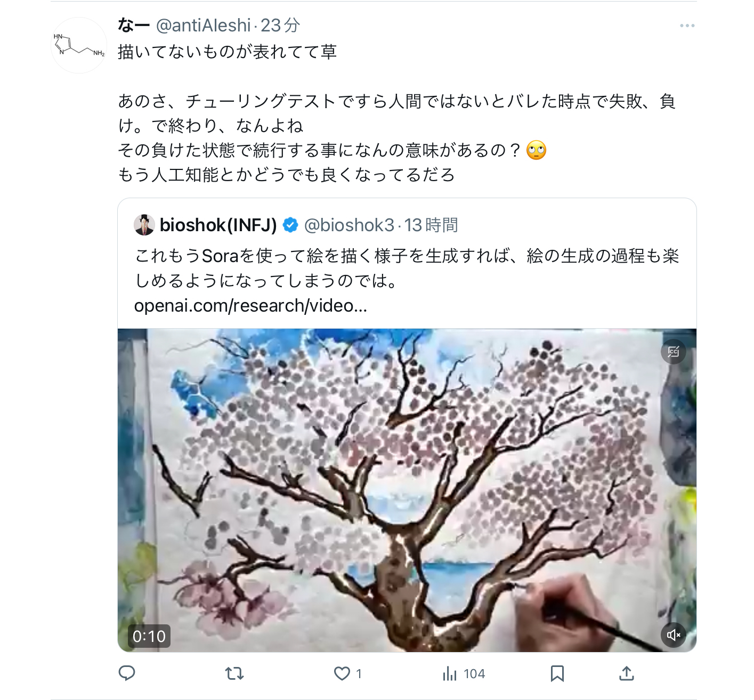Viewport: 754px width, 700px height.
Task: Click the blue verified badge
Action: click(x=290, y=225)
